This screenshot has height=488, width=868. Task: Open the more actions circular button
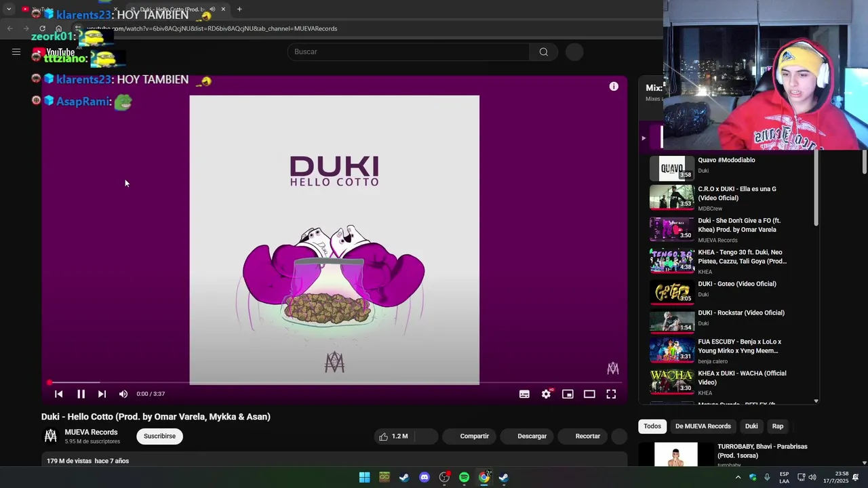click(x=619, y=436)
